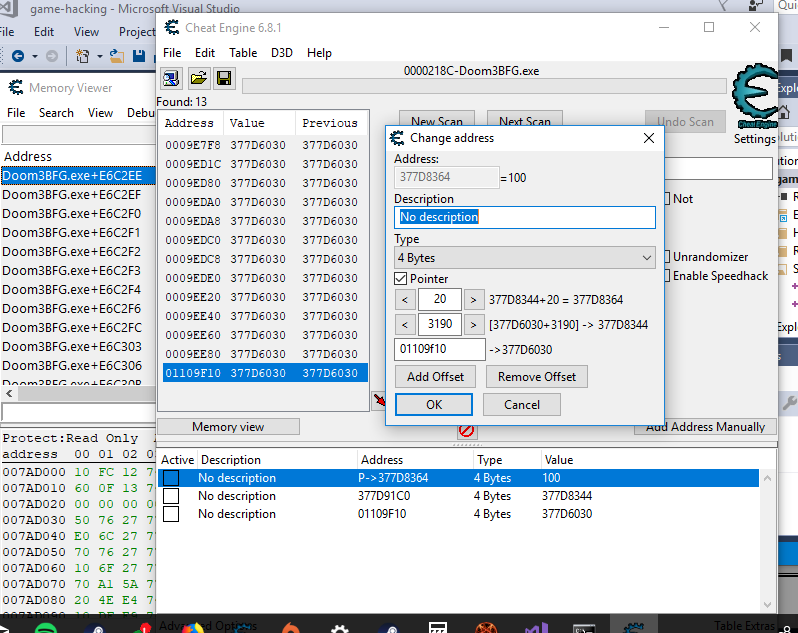Click the red no-entry clear list icon

pyautogui.click(x=466, y=431)
